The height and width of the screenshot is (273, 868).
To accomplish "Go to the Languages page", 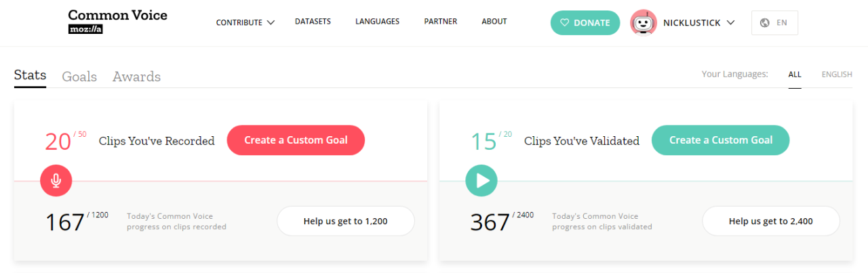I will 377,22.
